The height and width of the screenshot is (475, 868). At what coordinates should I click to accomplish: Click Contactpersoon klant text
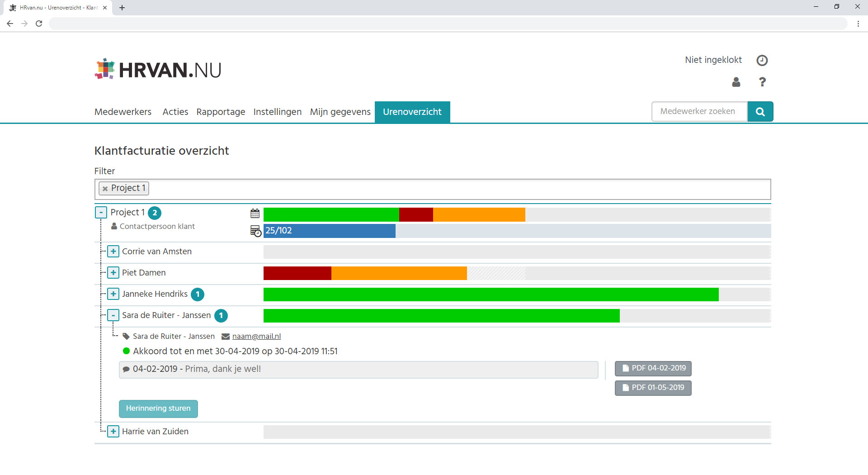click(x=157, y=226)
